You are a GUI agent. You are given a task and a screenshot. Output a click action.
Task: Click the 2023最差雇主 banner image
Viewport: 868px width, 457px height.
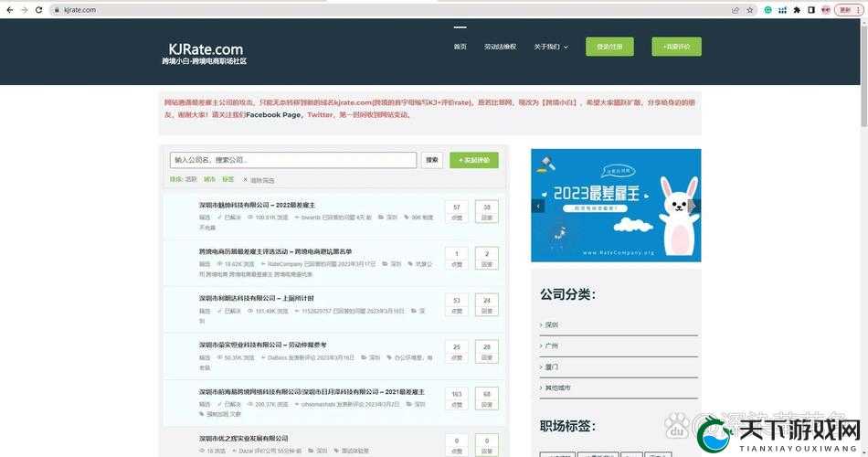[x=616, y=205]
